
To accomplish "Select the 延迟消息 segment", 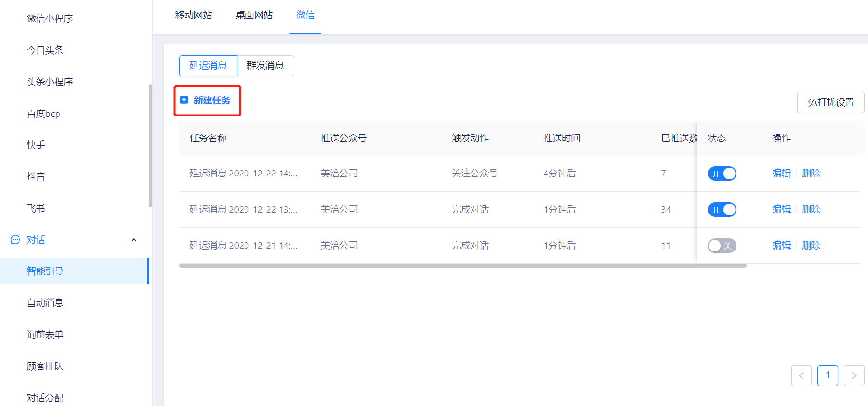I will click(208, 65).
